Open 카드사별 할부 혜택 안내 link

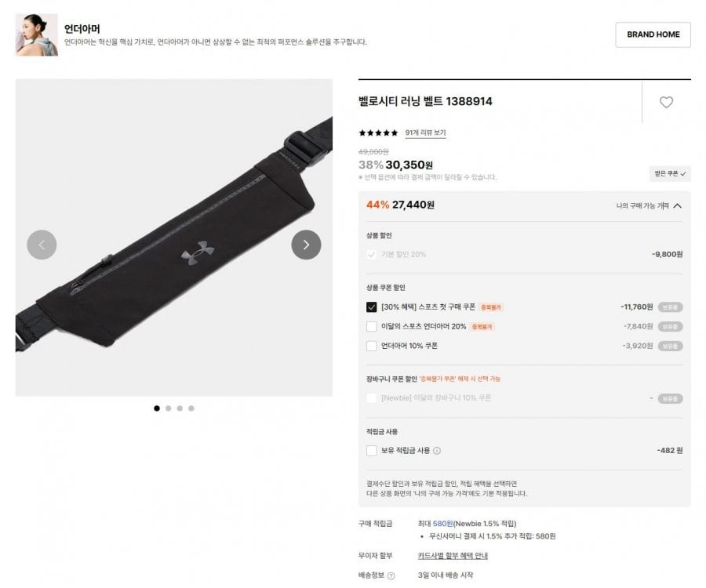453,556
